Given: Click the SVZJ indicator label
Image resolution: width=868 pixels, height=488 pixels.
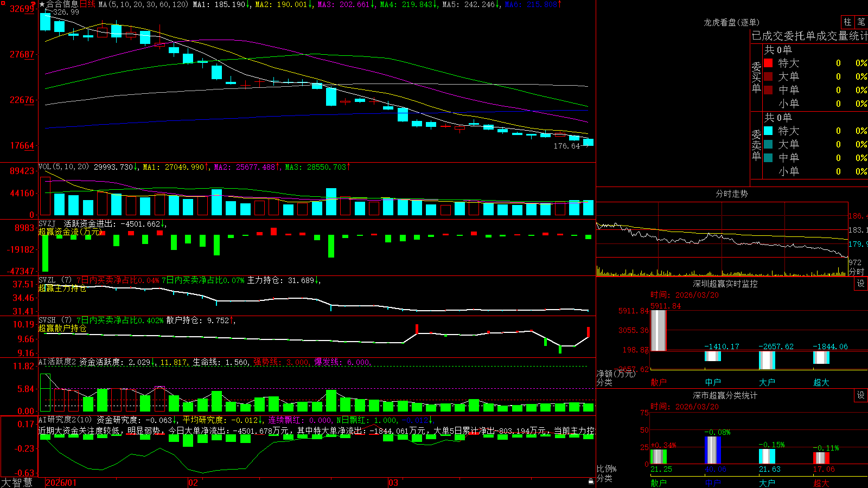Looking at the screenshot, I should (x=47, y=223).
